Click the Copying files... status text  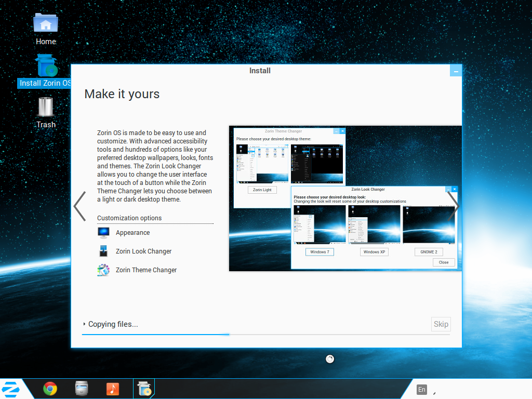[x=113, y=324]
